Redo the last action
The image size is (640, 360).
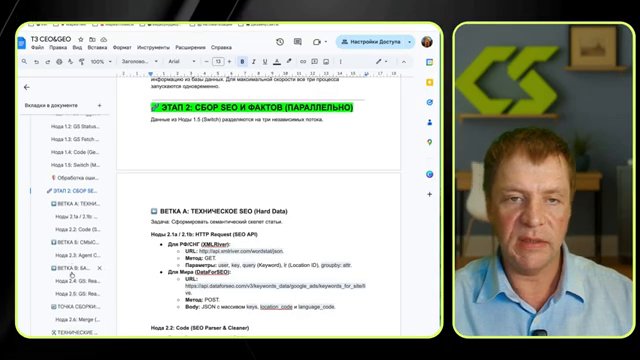click(48, 62)
